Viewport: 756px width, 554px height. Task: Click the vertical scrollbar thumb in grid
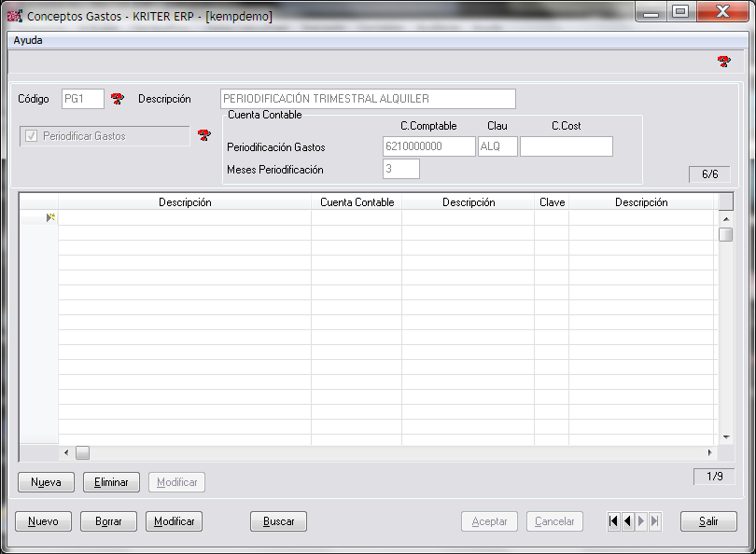(725, 234)
